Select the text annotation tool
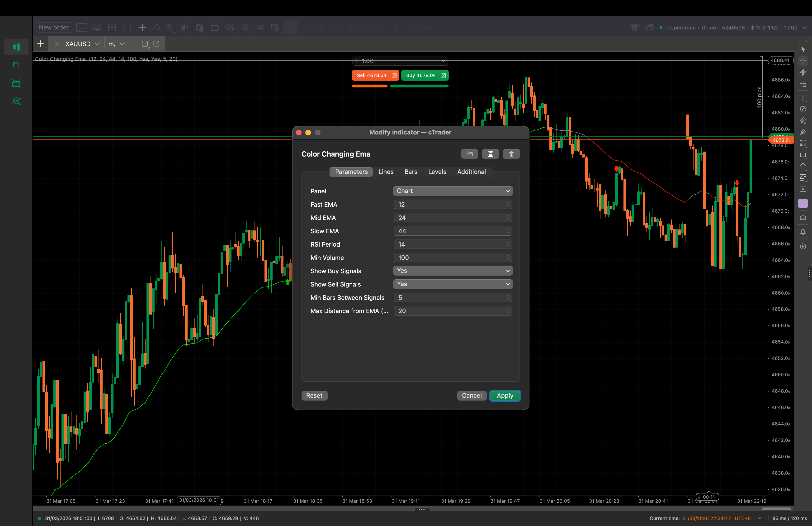Viewport: 812px width, 526px height. [x=803, y=189]
